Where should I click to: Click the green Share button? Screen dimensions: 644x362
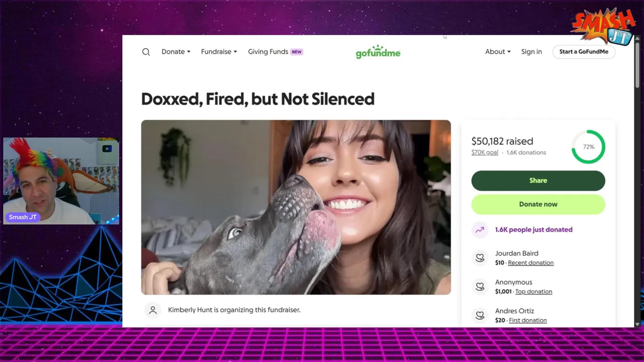(x=538, y=180)
